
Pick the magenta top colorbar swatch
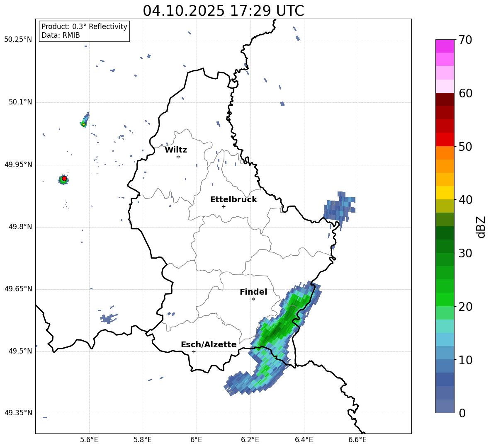tap(445, 46)
